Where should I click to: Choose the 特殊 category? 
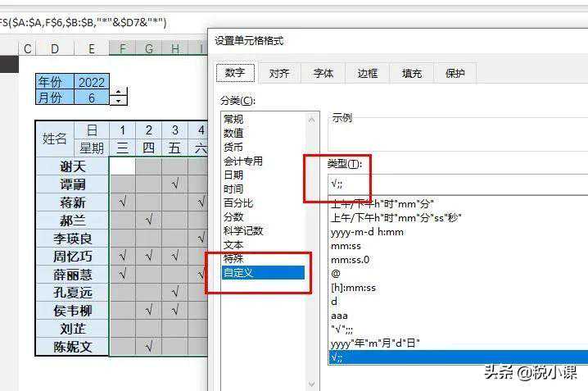click(233, 258)
